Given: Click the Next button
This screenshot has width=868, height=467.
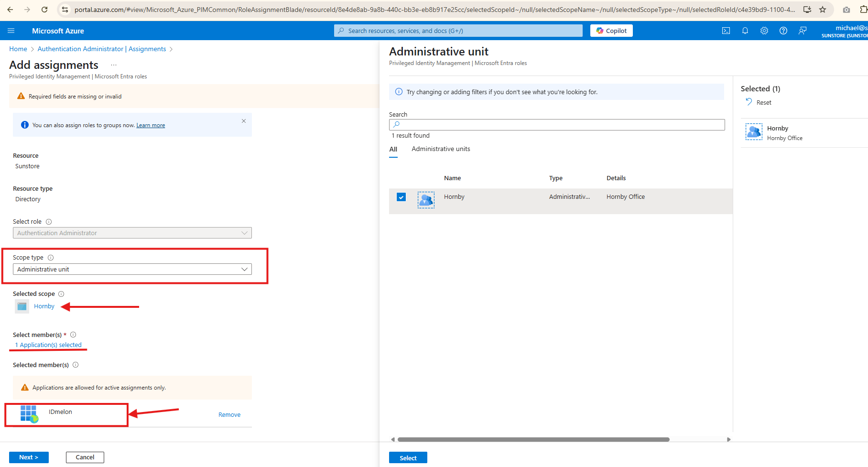Looking at the screenshot, I should point(29,457).
